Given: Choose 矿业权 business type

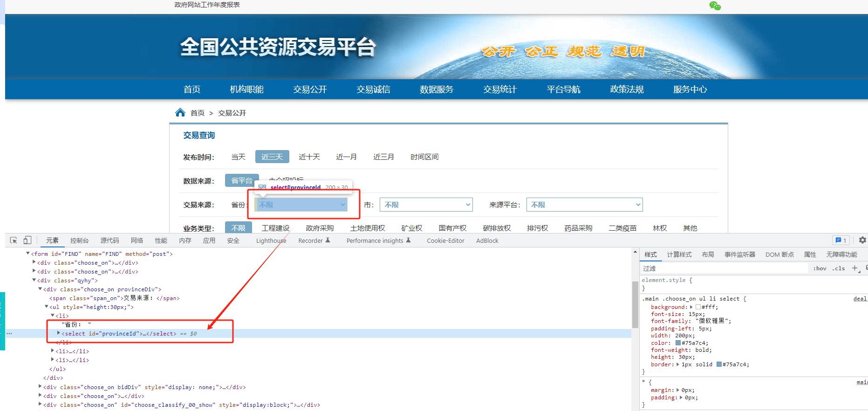Looking at the screenshot, I should (412, 228).
